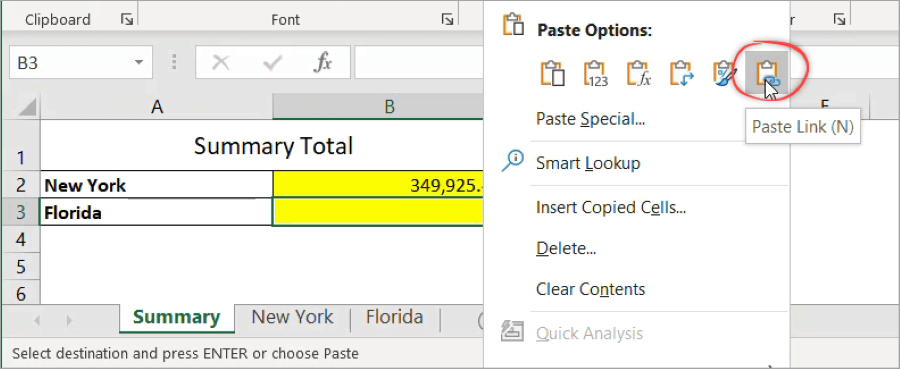Screen dimensions: 900x369
Task: Select the Paste Formulas (fx) icon
Action: [x=638, y=74]
